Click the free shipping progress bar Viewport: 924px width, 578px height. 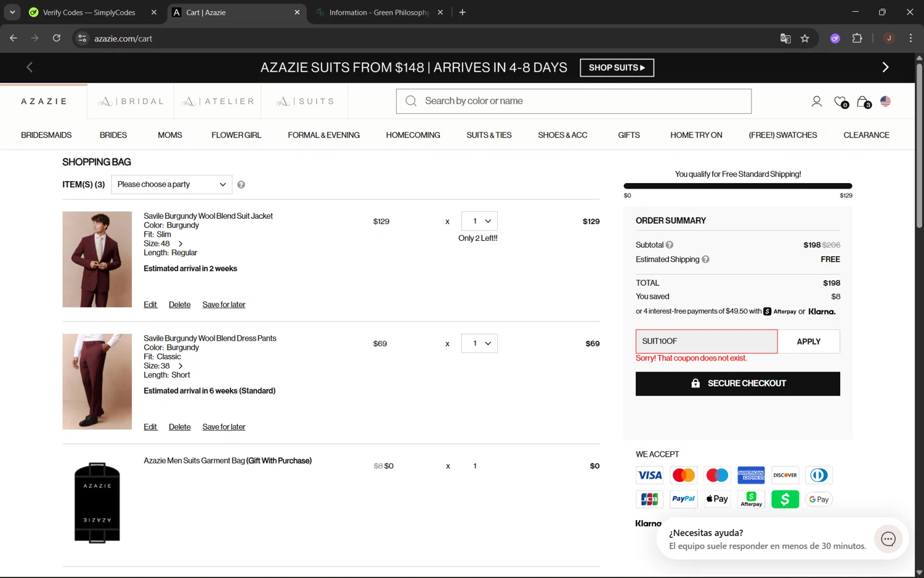pos(738,185)
